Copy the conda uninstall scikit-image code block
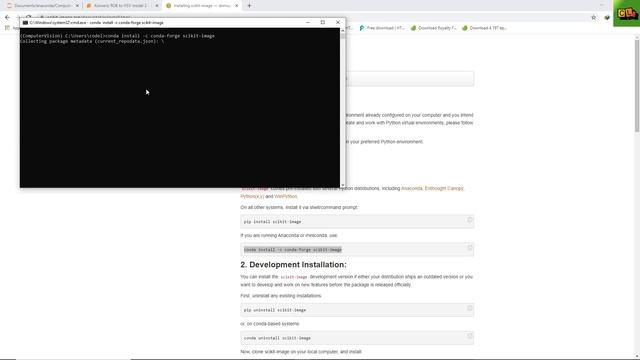 (x=469, y=336)
